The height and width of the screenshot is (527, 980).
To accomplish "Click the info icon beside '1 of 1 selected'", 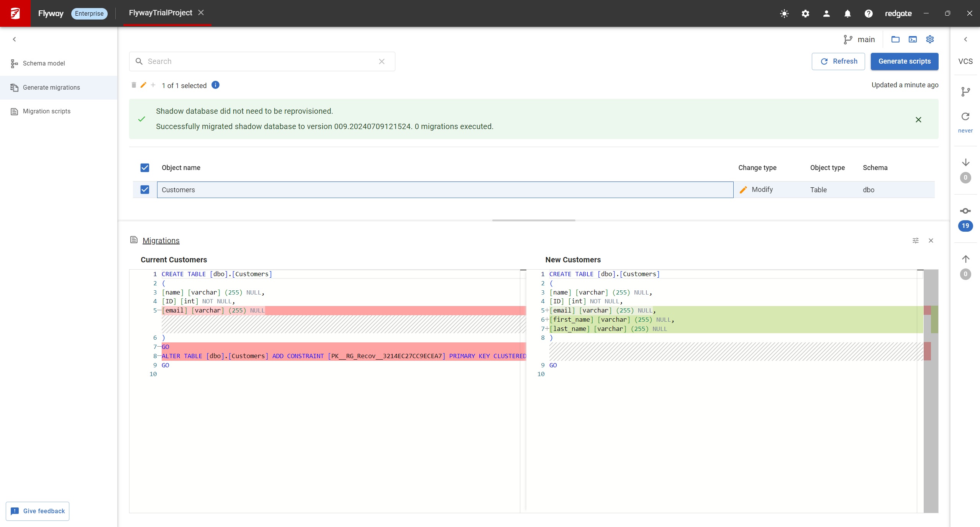I will [215, 85].
